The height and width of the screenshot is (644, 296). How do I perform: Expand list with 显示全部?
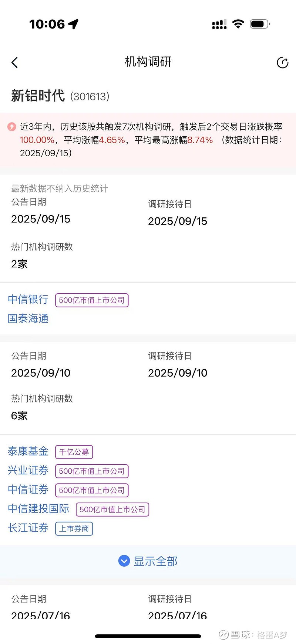(x=155, y=561)
